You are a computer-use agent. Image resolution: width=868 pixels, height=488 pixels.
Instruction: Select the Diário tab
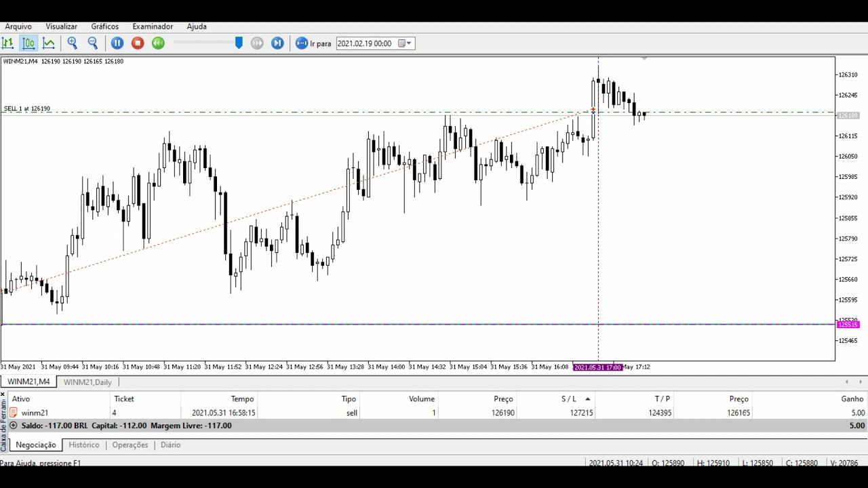pyautogui.click(x=171, y=445)
